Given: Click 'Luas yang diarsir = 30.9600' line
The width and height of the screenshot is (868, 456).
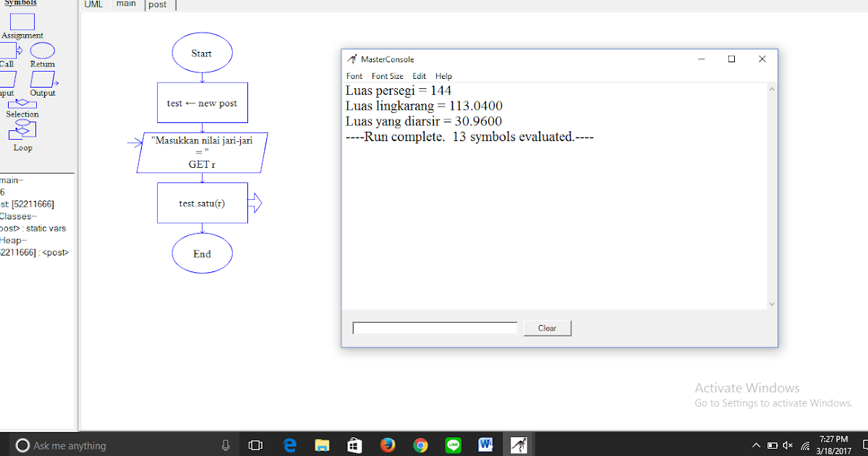Looking at the screenshot, I should click(424, 121).
